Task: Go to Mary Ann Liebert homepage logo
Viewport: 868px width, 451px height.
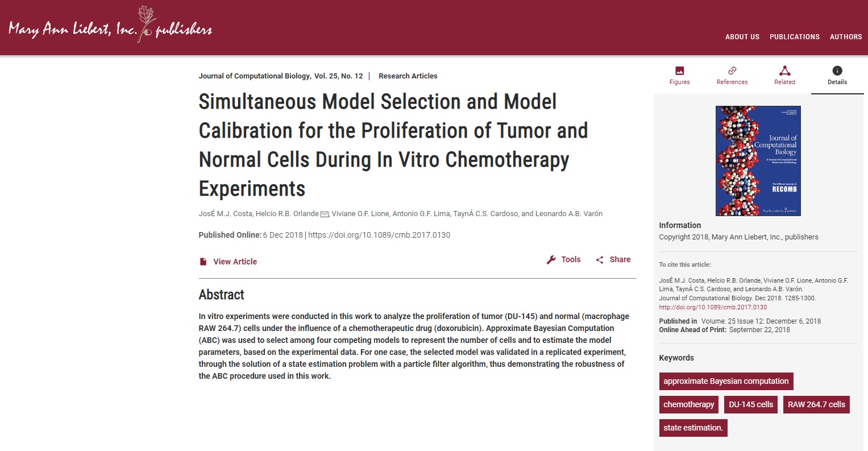Action: (x=110, y=27)
